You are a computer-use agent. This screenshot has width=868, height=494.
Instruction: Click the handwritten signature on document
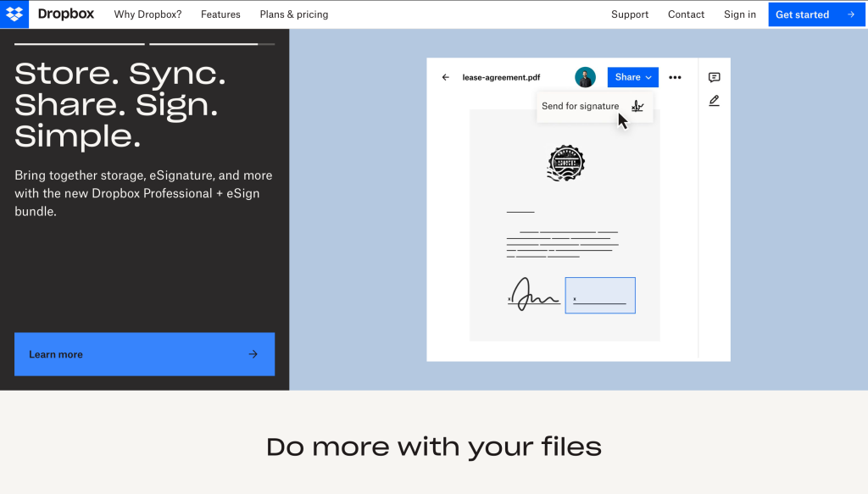click(534, 294)
